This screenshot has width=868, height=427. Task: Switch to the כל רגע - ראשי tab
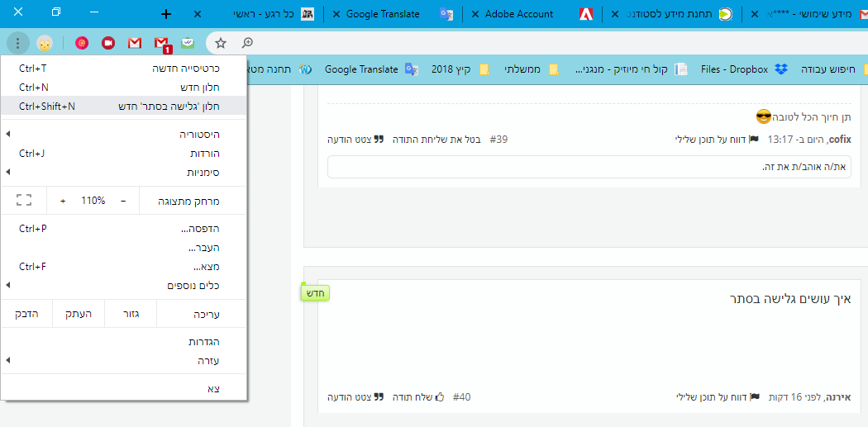(257, 14)
